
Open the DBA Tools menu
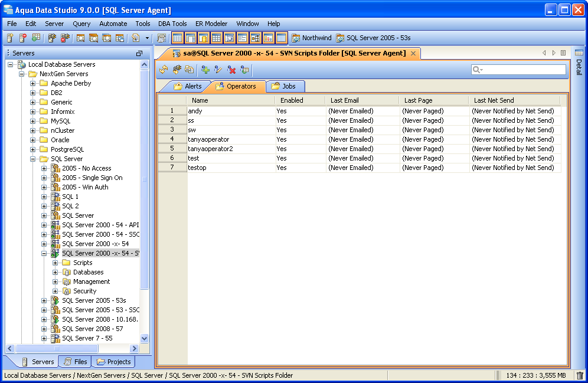172,24
